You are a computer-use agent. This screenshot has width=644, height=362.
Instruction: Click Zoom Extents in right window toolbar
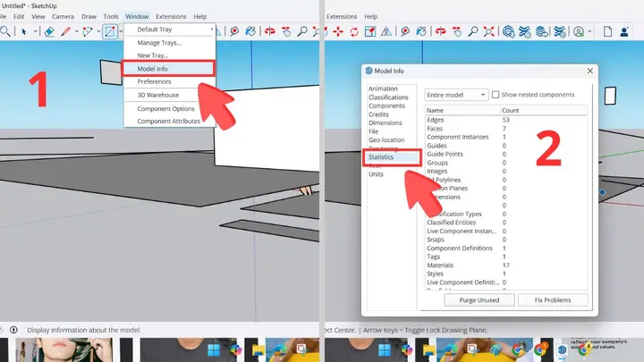click(488, 31)
